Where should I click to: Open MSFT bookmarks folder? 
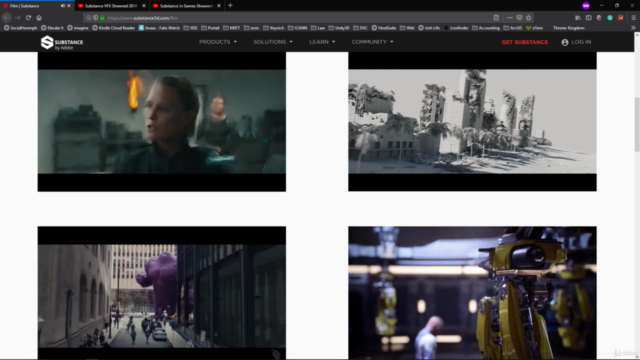pyautogui.click(x=231, y=28)
